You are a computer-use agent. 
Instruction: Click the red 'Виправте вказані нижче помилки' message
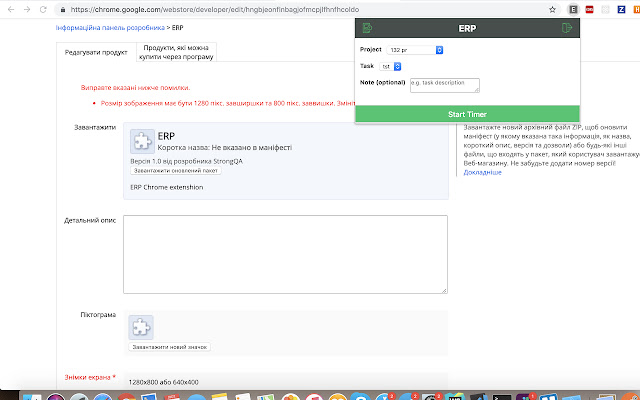(136, 88)
